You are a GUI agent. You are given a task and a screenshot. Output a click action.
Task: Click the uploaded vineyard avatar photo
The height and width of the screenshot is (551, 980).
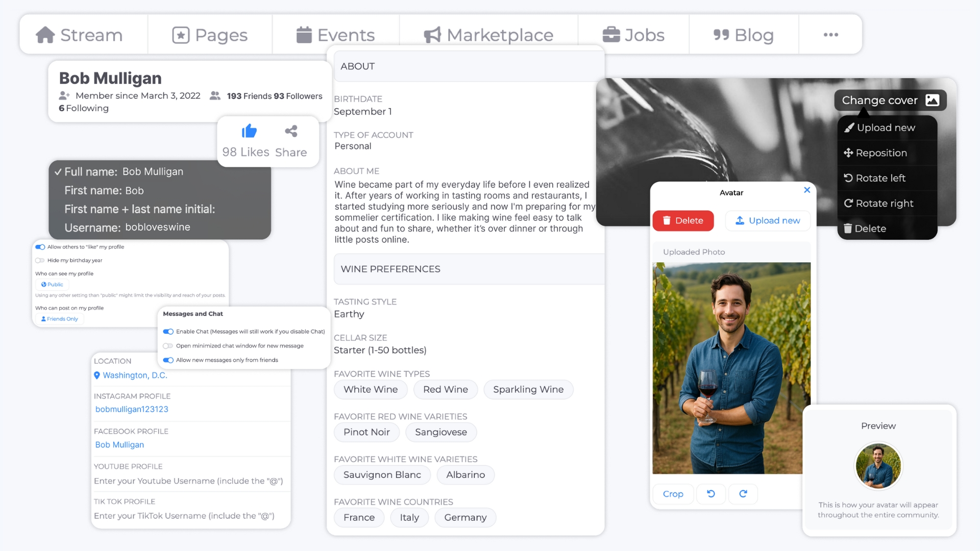731,368
